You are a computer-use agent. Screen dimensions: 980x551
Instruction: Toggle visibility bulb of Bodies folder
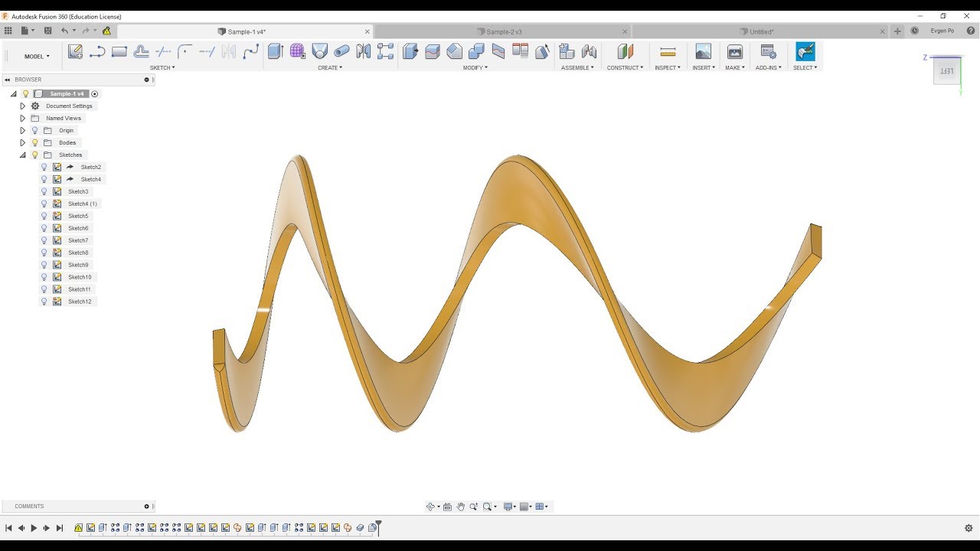[34, 142]
